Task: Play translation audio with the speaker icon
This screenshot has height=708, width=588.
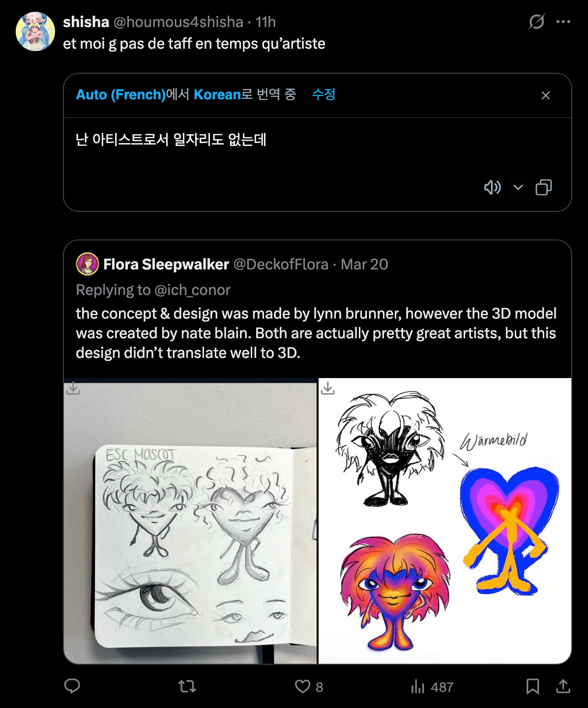Action: [x=492, y=187]
